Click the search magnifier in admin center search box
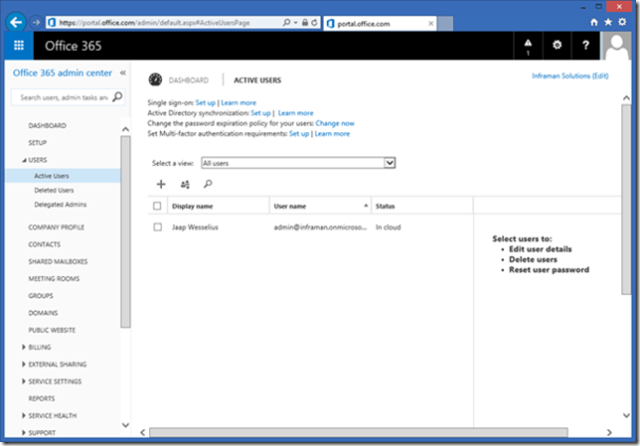The image size is (640, 446). (x=118, y=97)
